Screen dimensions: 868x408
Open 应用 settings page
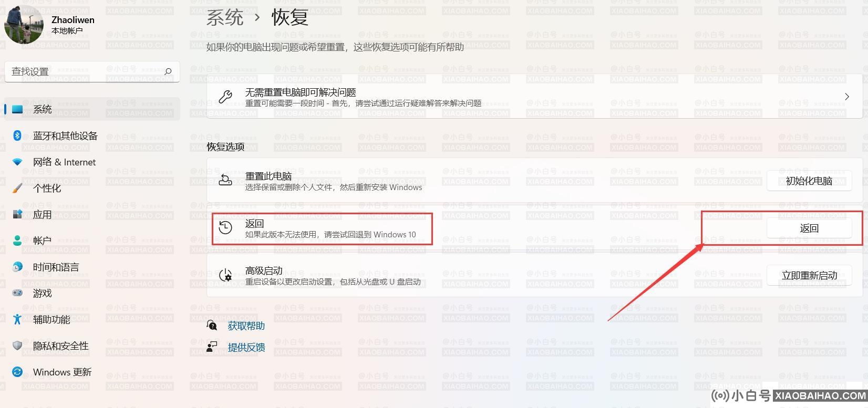click(42, 214)
